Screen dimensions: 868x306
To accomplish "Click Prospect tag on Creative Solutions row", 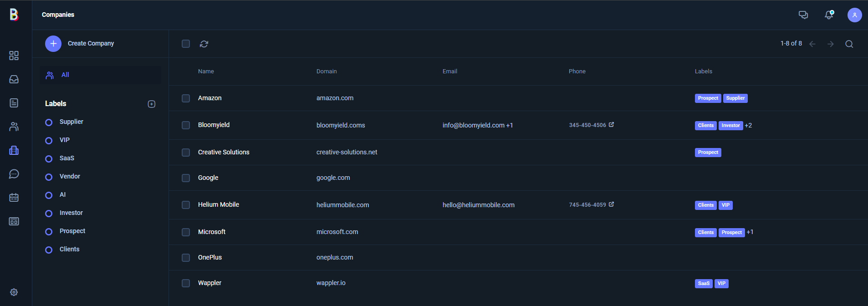I will point(708,153).
